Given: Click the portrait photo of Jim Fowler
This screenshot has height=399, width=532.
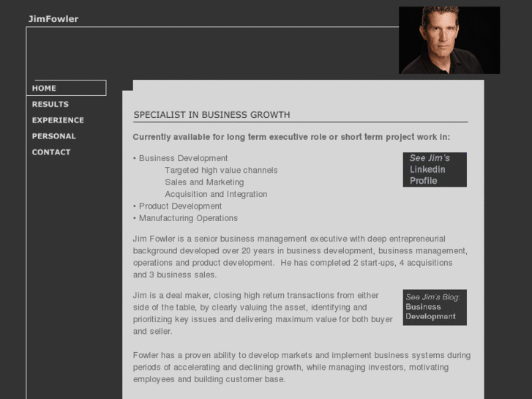Looking at the screenshot, I should pos(449,40).
